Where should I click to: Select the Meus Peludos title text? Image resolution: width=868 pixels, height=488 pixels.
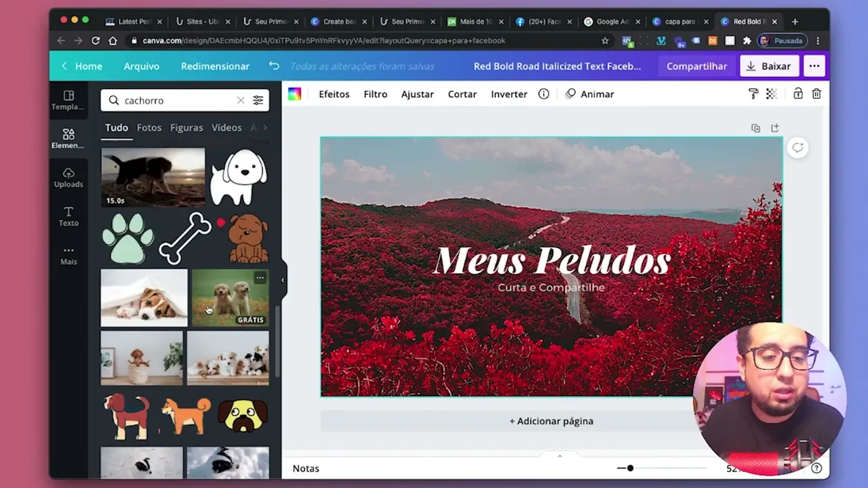tap(551, 261)
